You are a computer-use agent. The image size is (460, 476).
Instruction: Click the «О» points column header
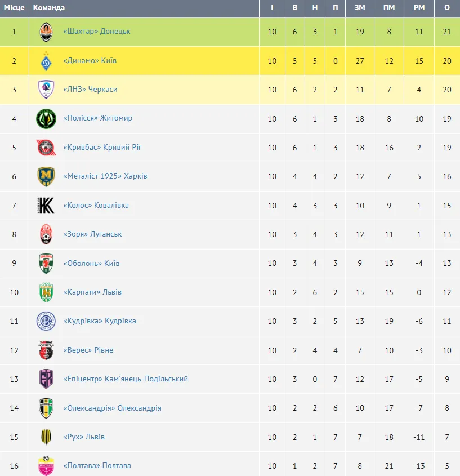coord(447,8)
